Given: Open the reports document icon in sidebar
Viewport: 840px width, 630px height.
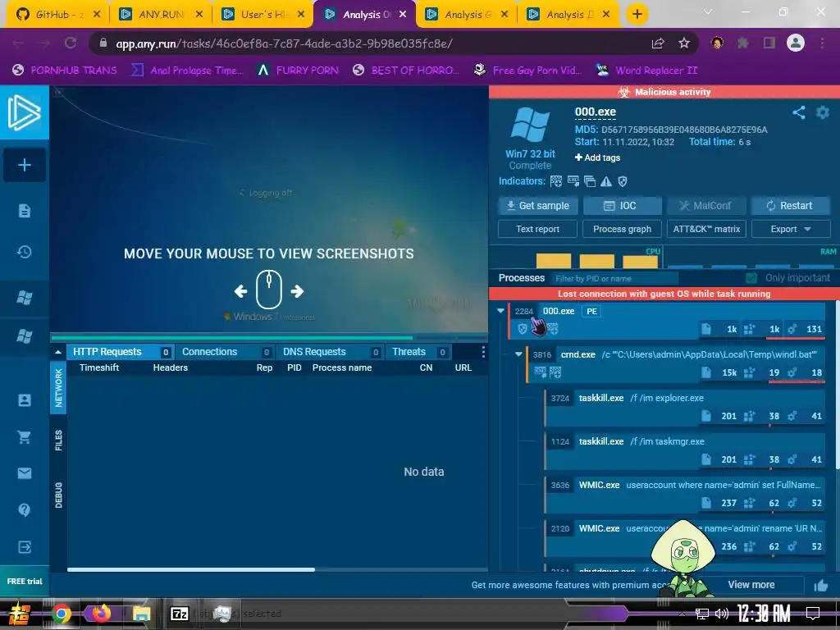Looking at the screenshot, I should pos(24,211).
